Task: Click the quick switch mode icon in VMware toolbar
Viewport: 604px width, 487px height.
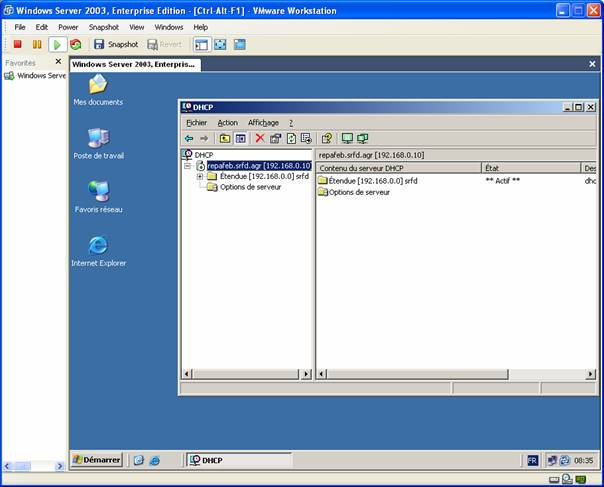Action: [x=240, y=44]
